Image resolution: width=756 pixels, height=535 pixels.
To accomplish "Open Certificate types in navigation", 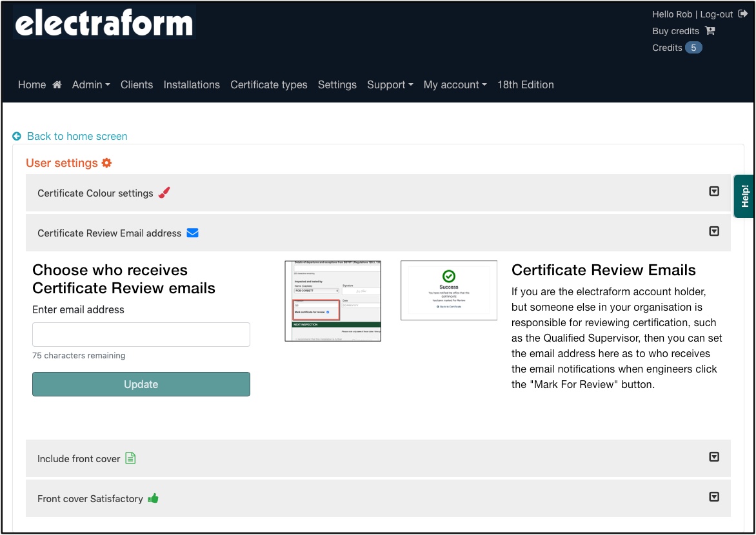I will (268, 85).
